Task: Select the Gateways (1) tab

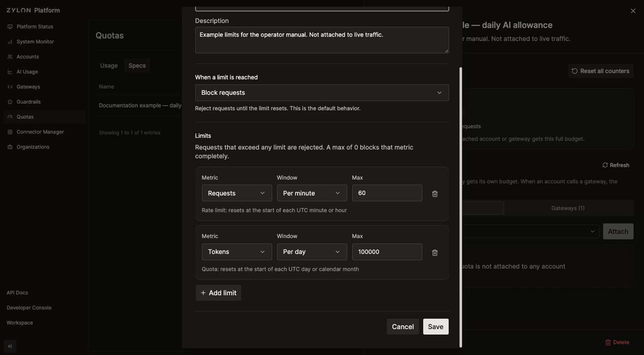Action: [x=568, y=208]
